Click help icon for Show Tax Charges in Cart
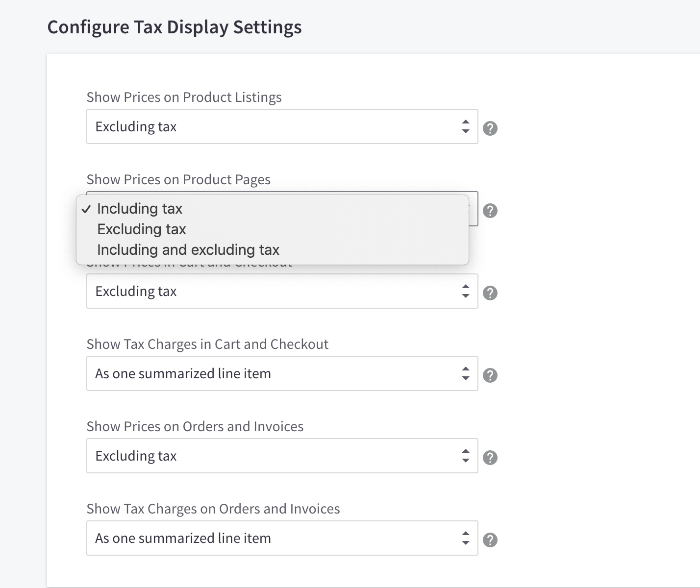This screenshot has height=588, width=700. [490, 375]
